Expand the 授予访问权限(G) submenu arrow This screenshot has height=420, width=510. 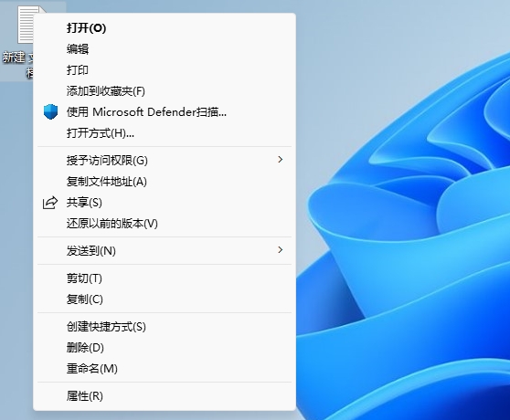pyautogui.click(x=280, y=160)
